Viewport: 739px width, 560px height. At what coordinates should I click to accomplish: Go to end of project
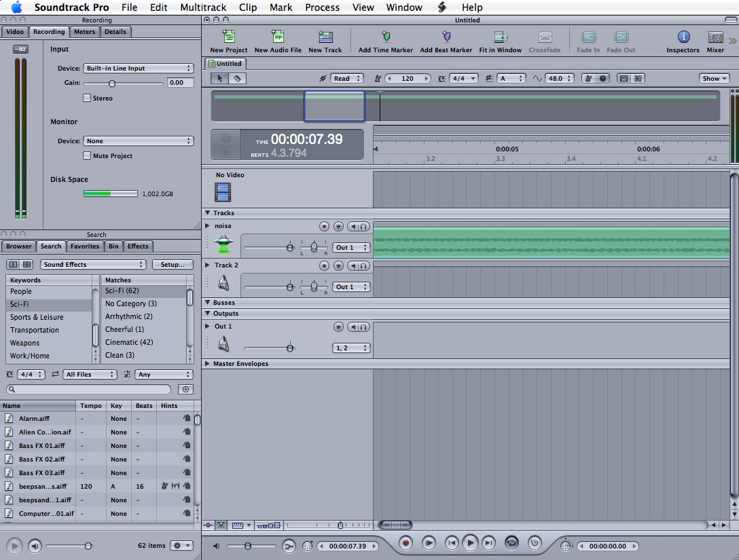[489, 543]
